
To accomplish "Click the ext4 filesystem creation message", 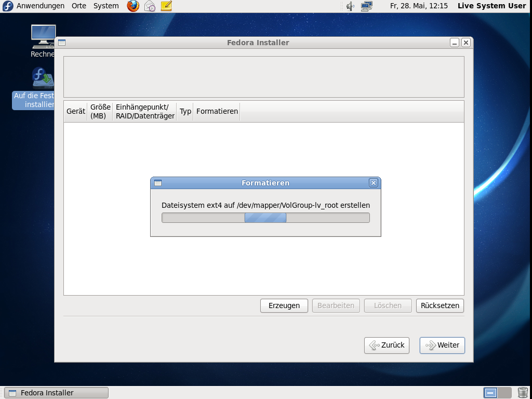I will point(265,205).
